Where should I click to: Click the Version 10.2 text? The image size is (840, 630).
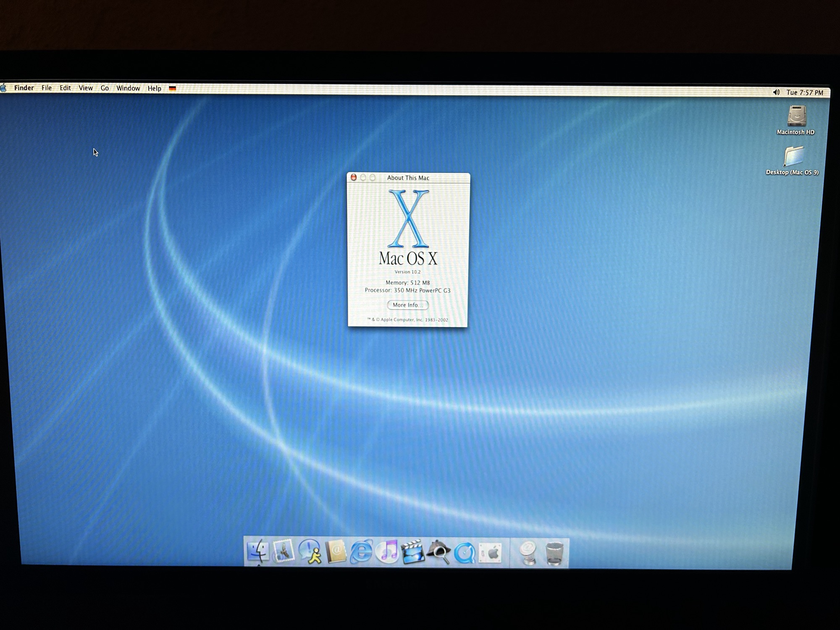coord(407,272)
